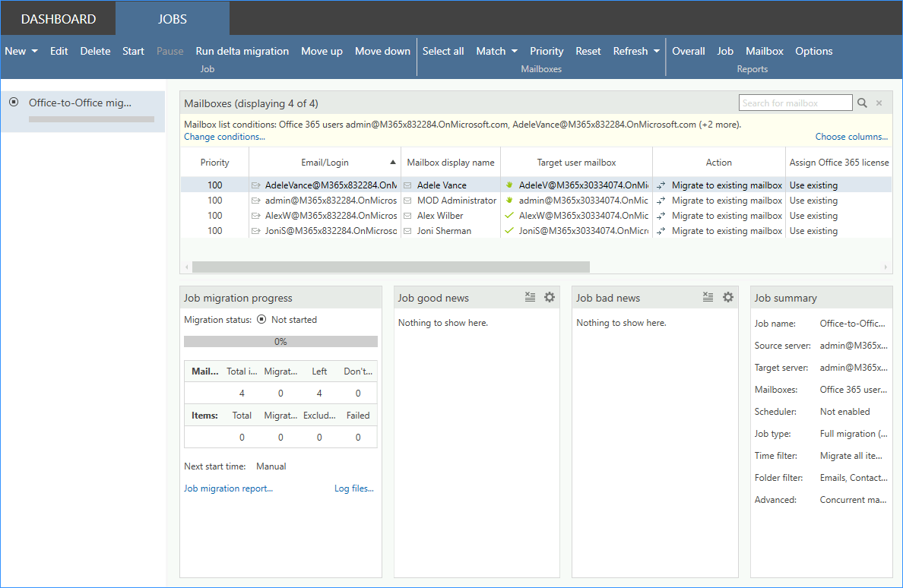This screenshot has height=588, width=903.
Task: Start the selected job
Action: click(x=133, y=51)
